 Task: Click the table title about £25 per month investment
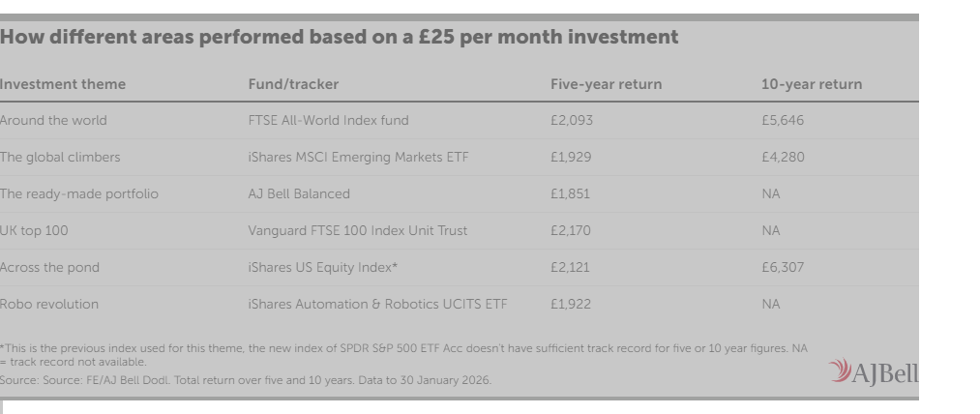pos(339,38)
